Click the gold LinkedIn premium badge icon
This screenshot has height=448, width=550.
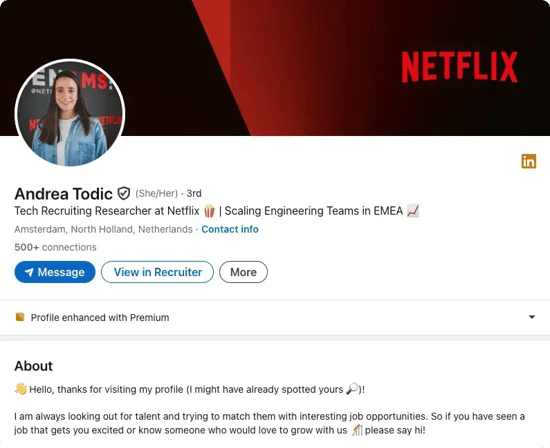pyautogui.click(x=529, y=161)
